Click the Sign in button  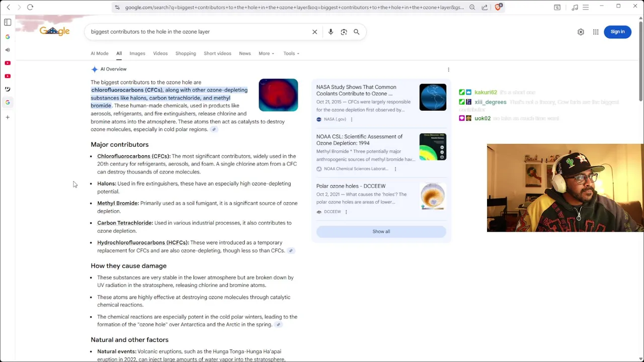point(617,32)
